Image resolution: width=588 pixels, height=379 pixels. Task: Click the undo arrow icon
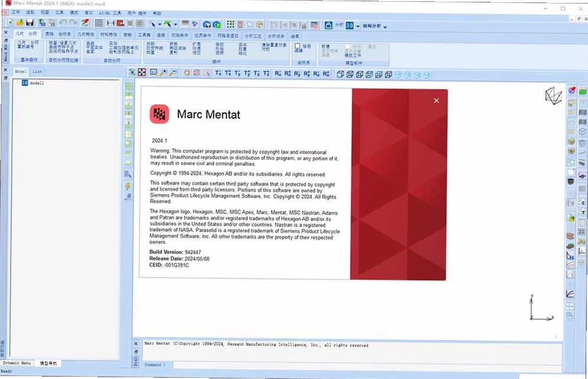coord(63,23)
